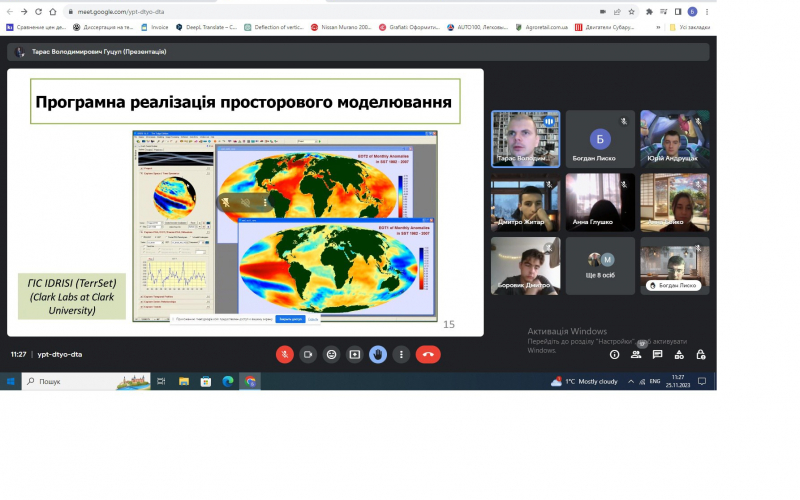Open File Explorer from the taskbar
The width and height of the screenshot is (800, 500).
tap(184, 381)
